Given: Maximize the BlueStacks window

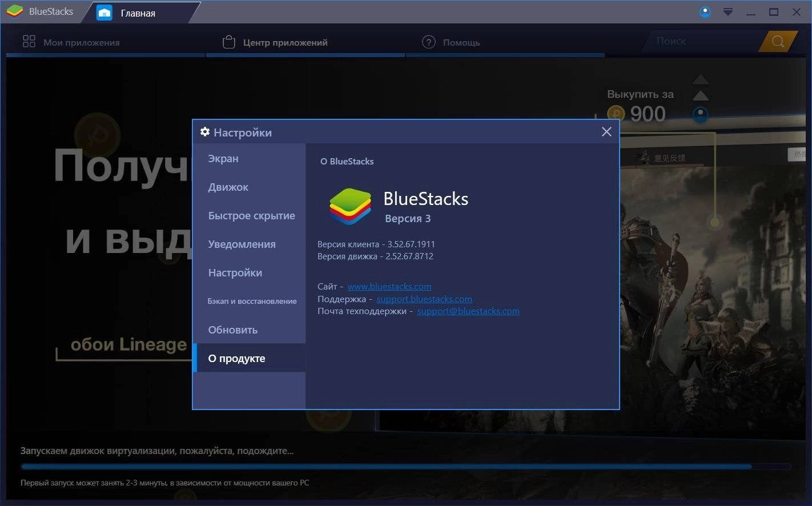Looking at the screenshot, I should pos(774,12).
